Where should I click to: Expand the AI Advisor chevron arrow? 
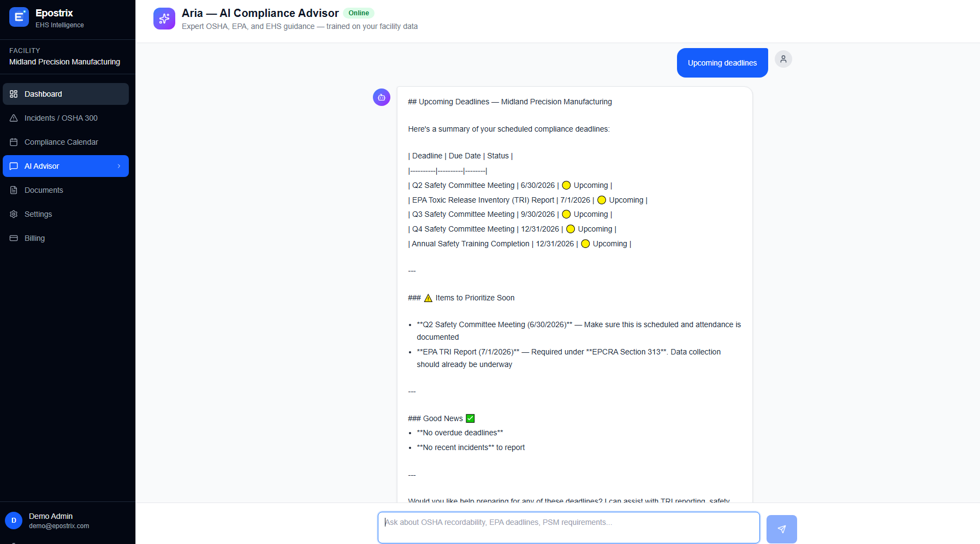click(119, 166)
